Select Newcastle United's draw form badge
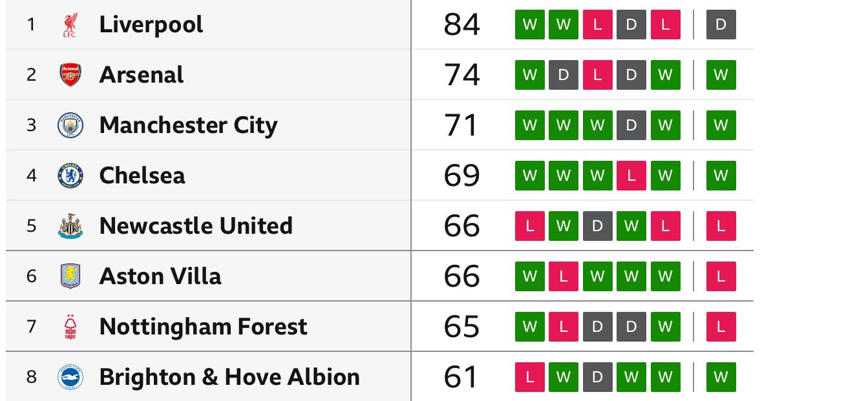868x401 pixels. click(x=597, y=226)
